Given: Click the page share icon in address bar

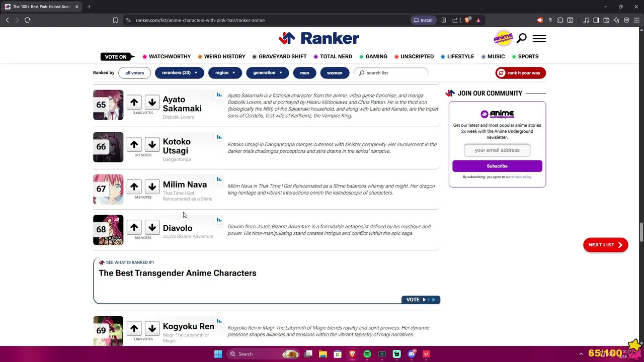Looking at the screenshot, I should (x=455, y=20).
